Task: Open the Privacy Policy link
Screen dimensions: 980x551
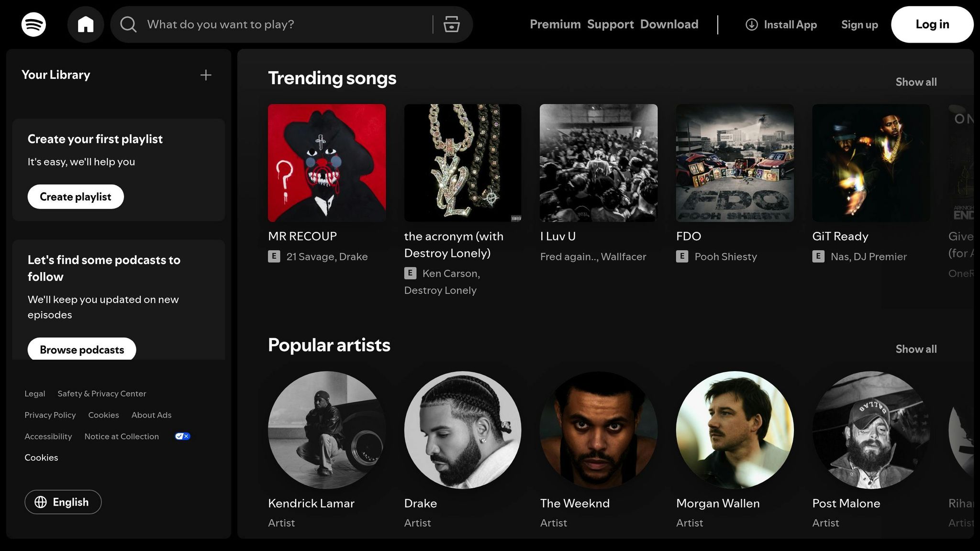Action: tap(50, 415)
